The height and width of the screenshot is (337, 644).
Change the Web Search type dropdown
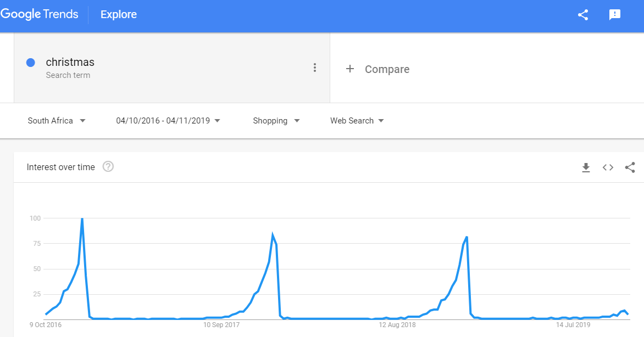click(357, 121)
